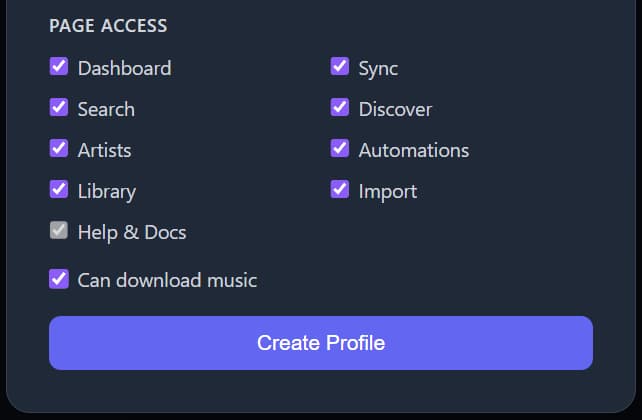Uncheck the Dashboard checkbox
This screenshot has width=642, height=420.
(59, 67)
